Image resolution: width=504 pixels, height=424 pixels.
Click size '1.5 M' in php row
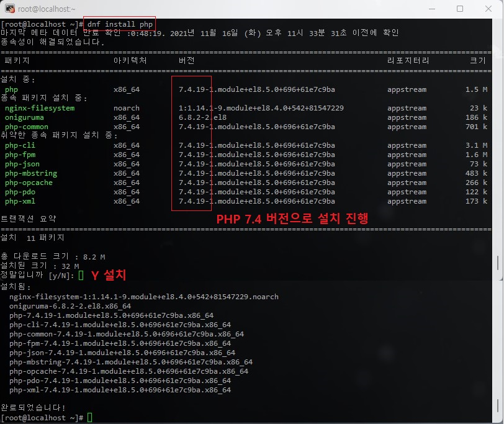click(x=476, y=89)
